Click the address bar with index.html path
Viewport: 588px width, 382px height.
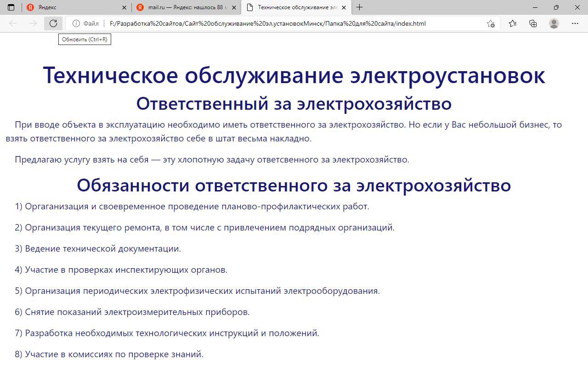pyautogui.click(x=276, y=23)
